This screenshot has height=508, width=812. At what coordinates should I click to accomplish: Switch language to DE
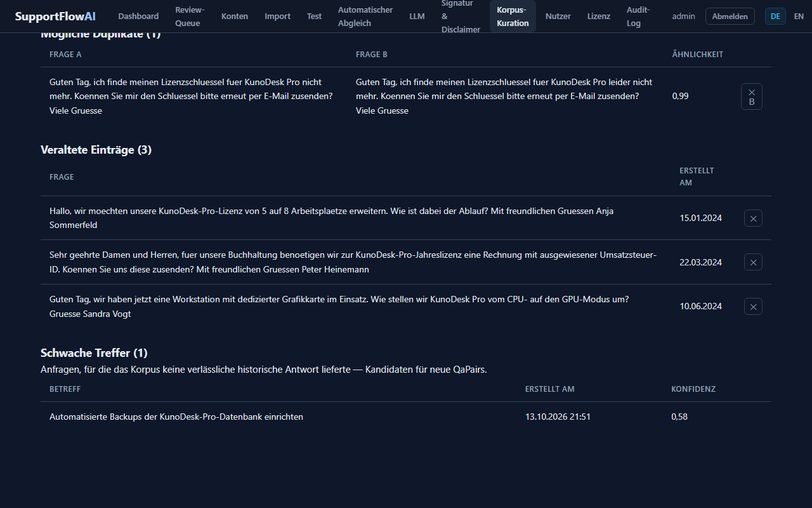point(775,17)
